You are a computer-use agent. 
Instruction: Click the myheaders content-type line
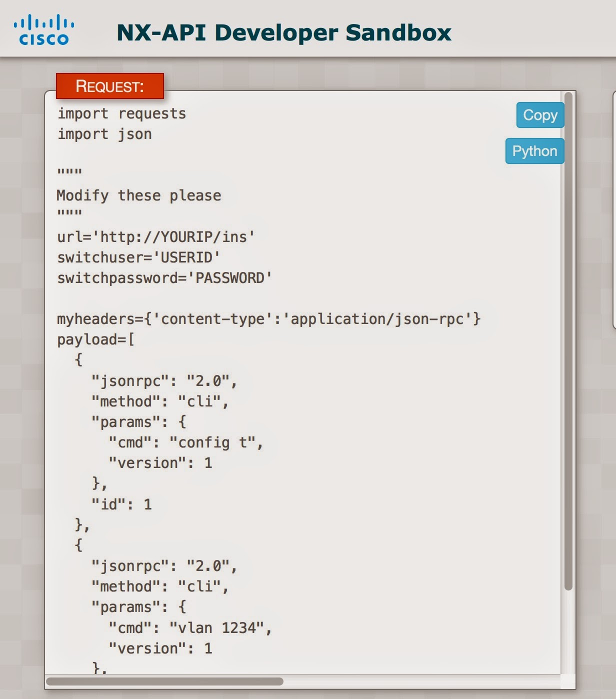[268, 319]
